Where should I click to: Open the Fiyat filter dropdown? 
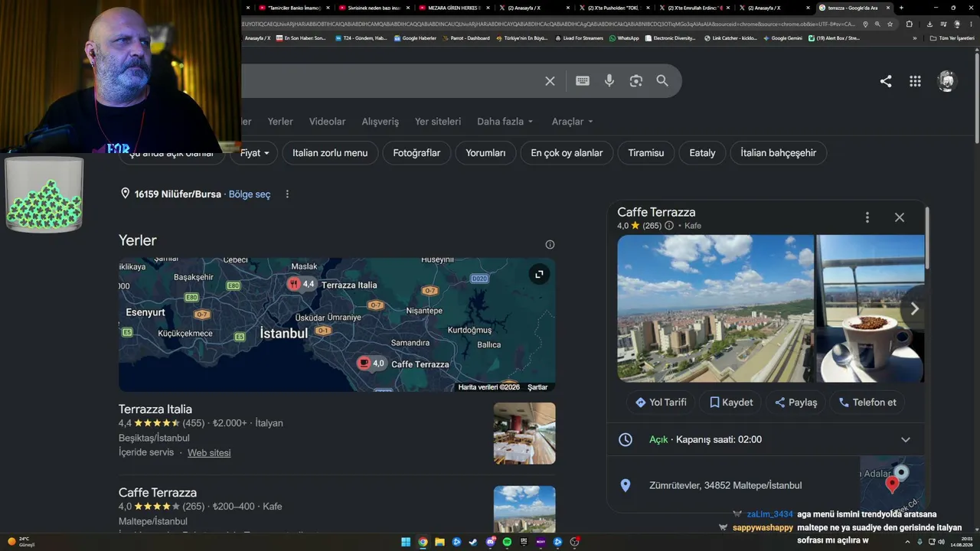pyautogui.click(x=254, y=153)
